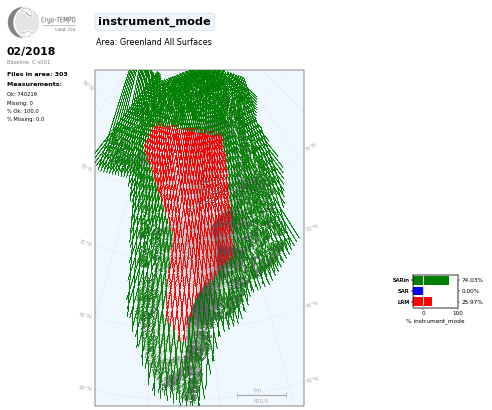Click the red LRM bar in chart
Screen dimensions: 492x410
click(x=423, y=302)
